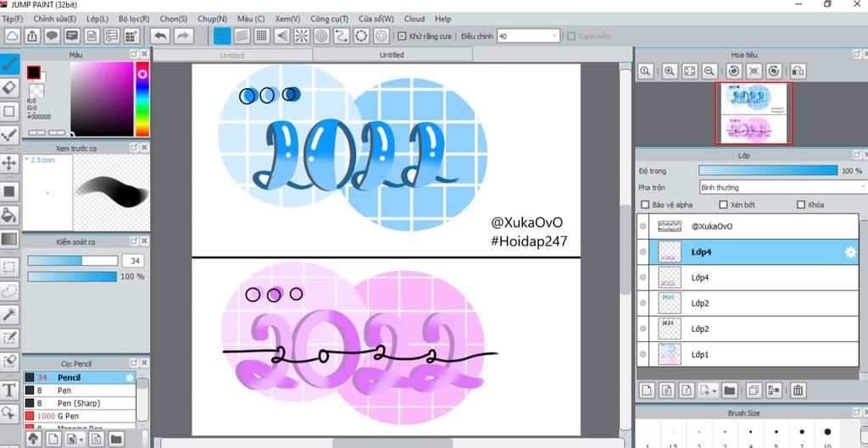The width and height of the screenshot is (868, 448).
Task: Toggle visibility of the Lớp1 layer
Action: pyautogui.click(x=643, y=354)
